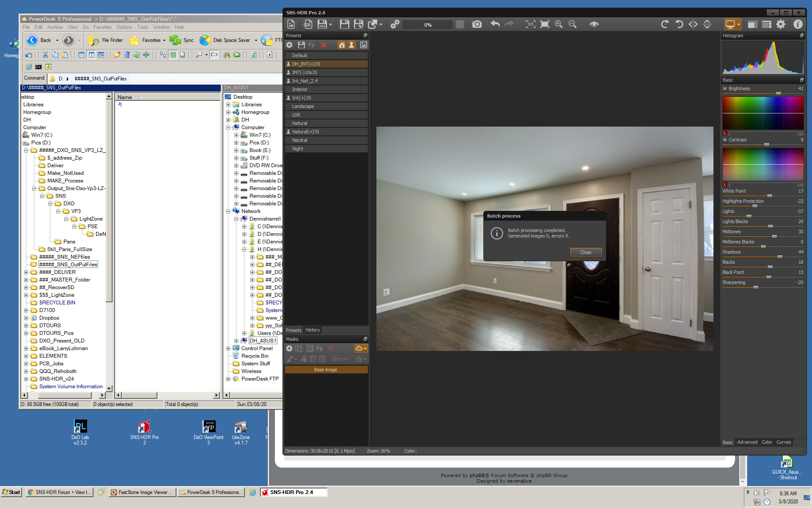Click the export to external app icon
The image size is (812, 508).
click(x=373, y=25)
